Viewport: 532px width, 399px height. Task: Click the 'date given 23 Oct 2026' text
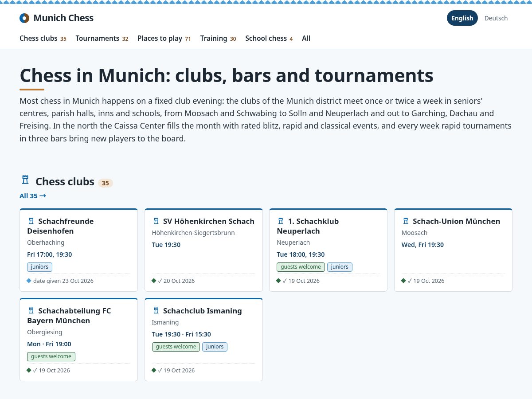coord(63,281)
